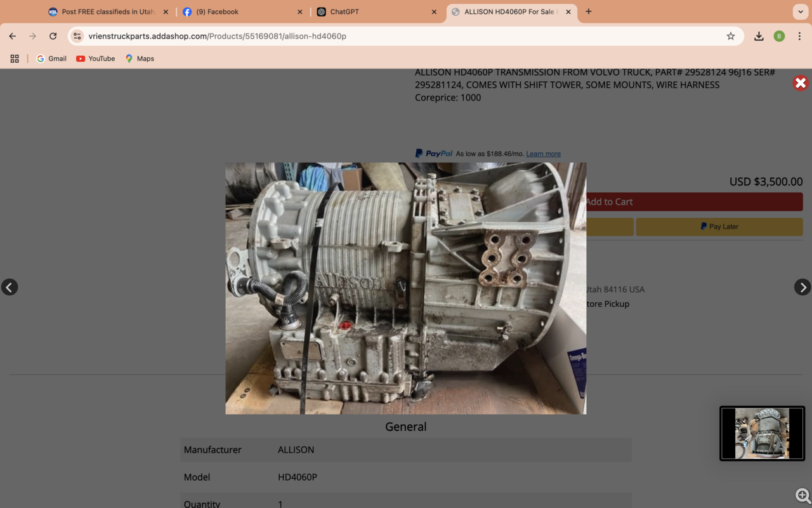Go to the previous product photo arrow

(x=10, y=287)
